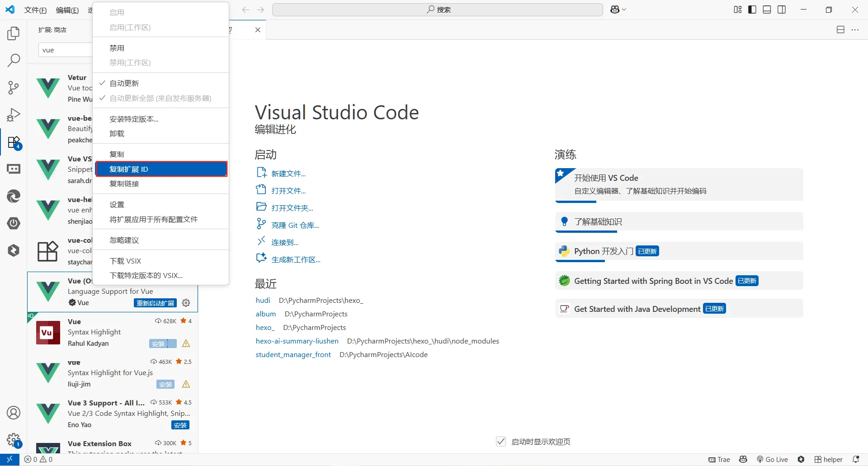The width and height of the screenshot is (868, 466).
Task: Toggle 启动时显示欢迎页 checkbox
Action: point(501,442)
